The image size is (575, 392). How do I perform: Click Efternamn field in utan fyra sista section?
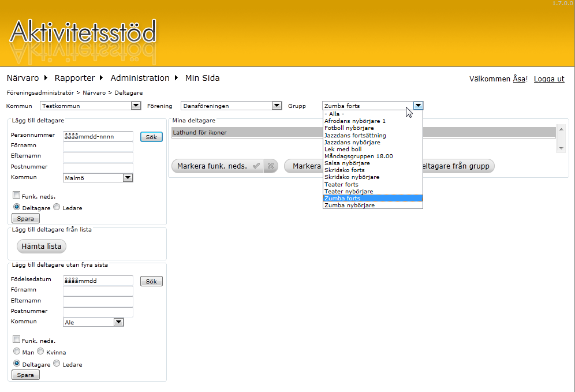tap(98, 302)
